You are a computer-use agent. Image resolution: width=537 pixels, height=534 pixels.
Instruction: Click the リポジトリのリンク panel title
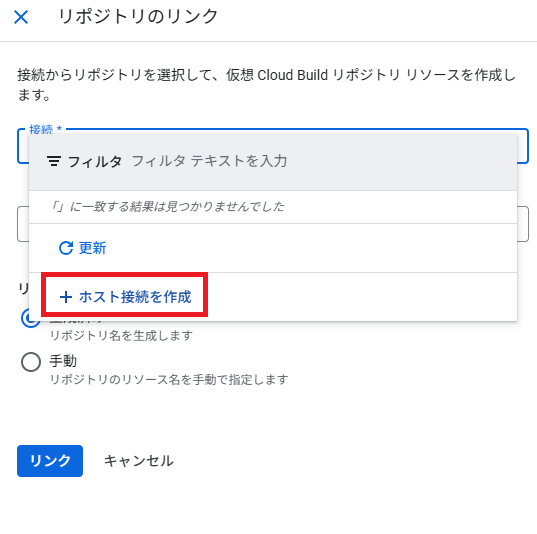click(138, 16)
